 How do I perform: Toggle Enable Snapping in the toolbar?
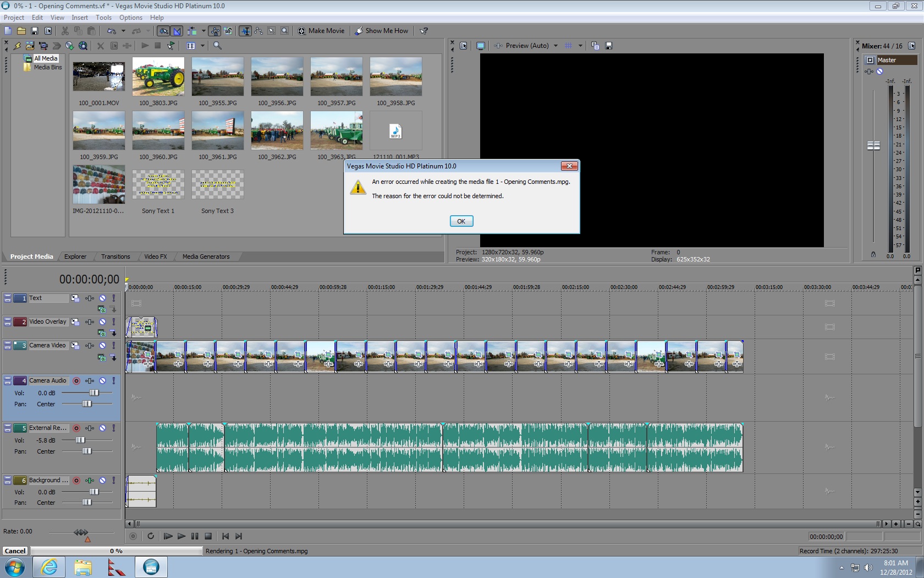coord(163,31)
